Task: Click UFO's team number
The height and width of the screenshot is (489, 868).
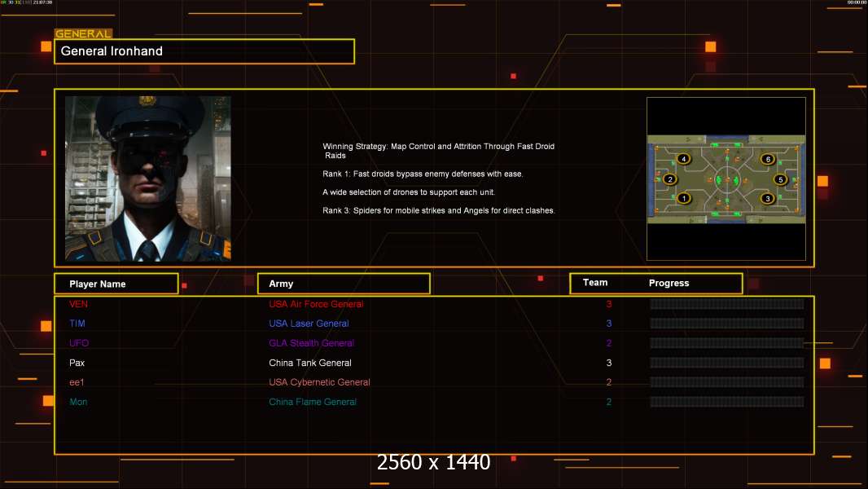Action: click(x=609, y=343)
